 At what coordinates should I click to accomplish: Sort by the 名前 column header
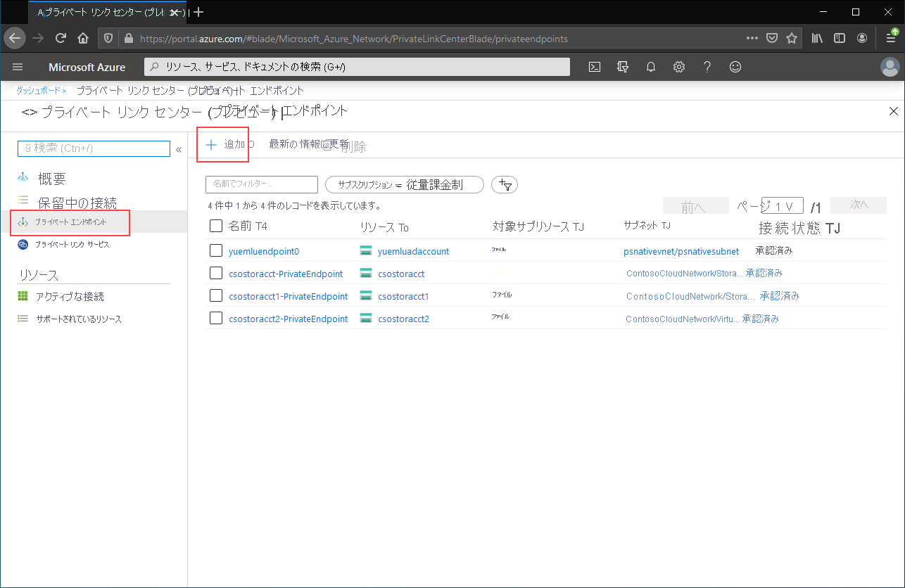coord(248,226)
